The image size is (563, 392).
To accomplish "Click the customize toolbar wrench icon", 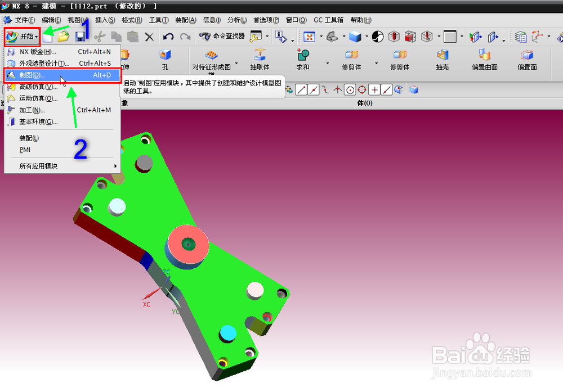I will [x=256, y=37].
